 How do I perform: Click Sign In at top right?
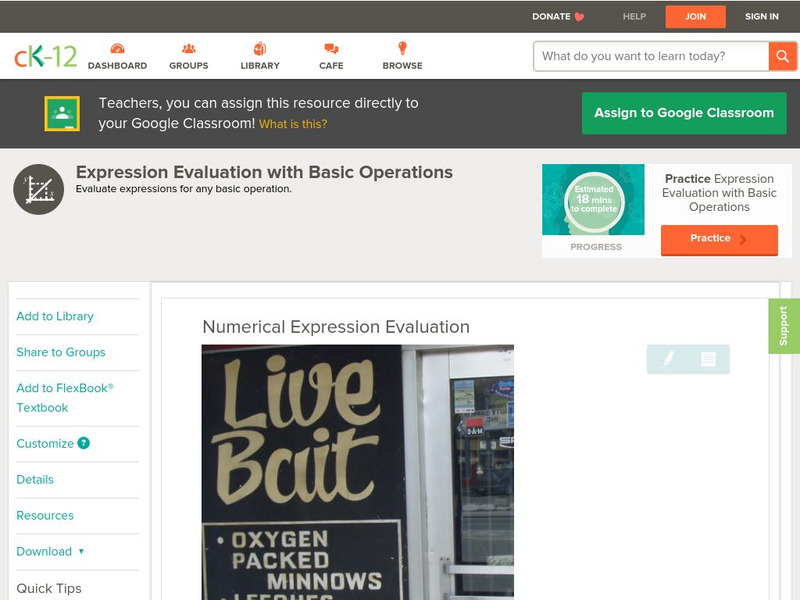(x=761, y=16)
